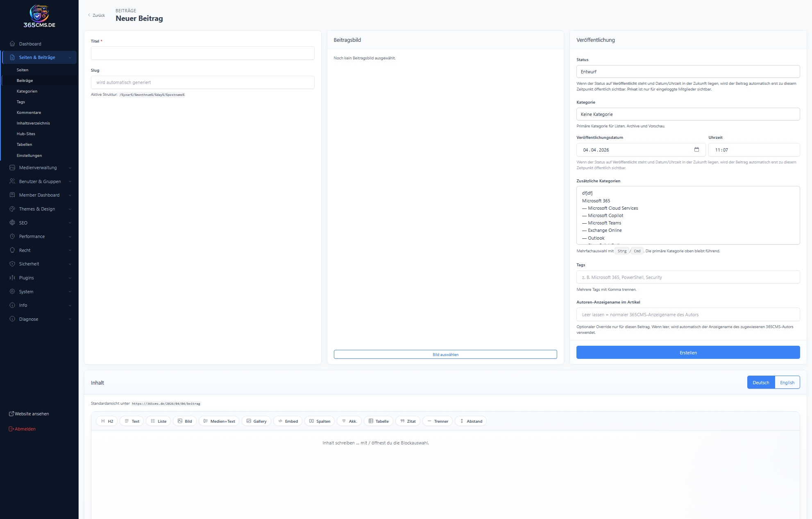
Task: Open Kommentare in the sidebar
Action: coord(29,113)
